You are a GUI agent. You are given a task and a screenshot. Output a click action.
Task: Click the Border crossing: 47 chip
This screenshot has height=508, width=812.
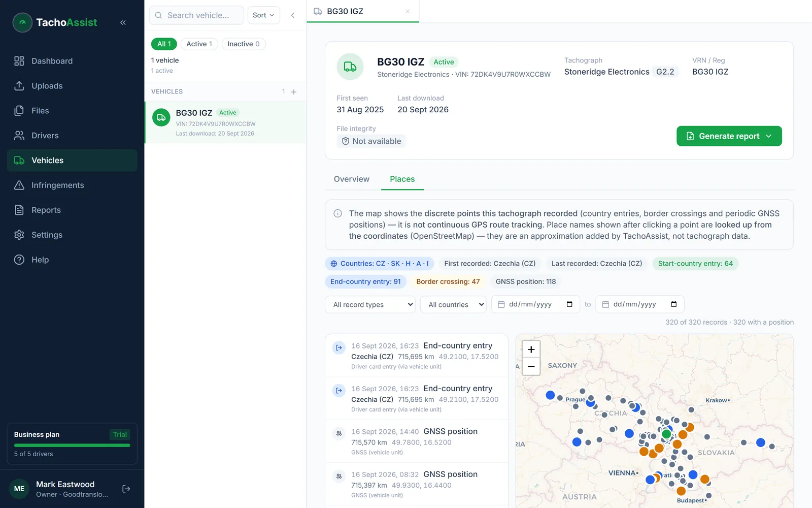pyautogui.click(x=448, y=281)
